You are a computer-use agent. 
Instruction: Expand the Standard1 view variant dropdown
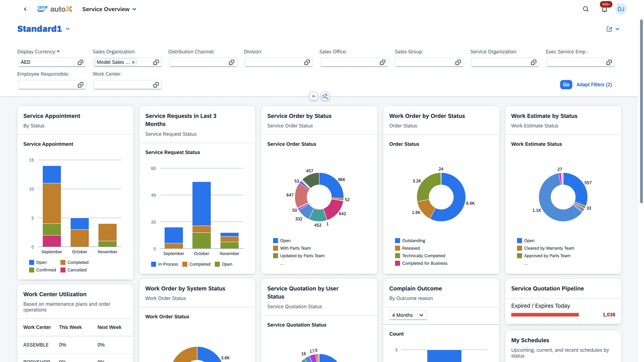click(x=68, y=29)
